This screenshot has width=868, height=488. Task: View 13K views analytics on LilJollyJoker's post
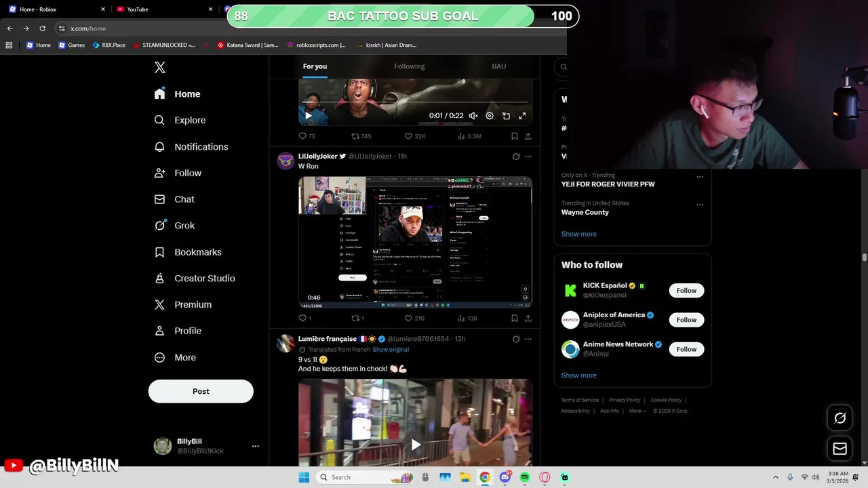(x=468, y=319)
